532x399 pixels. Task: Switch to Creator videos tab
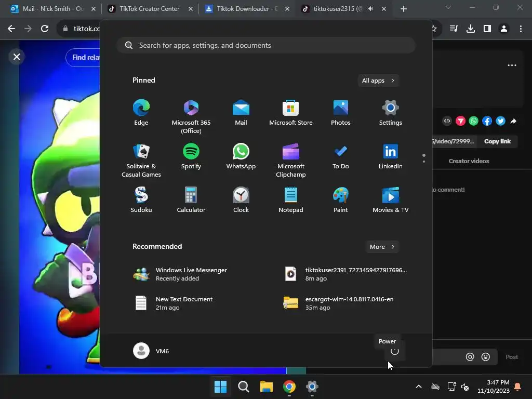469,161
